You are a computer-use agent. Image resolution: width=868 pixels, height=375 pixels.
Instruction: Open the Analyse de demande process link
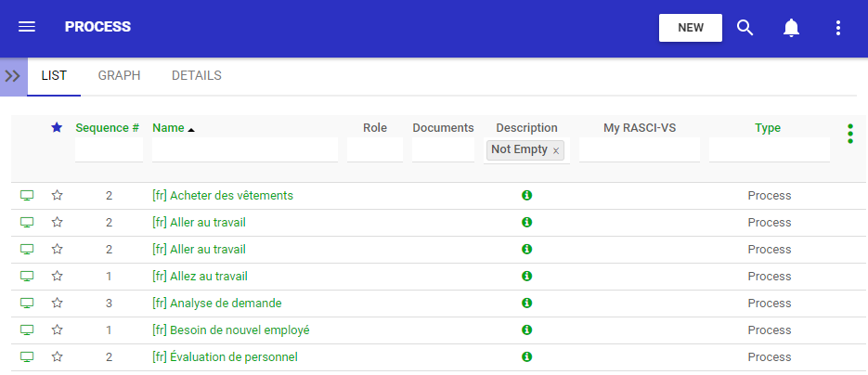(x=216, y=304)
